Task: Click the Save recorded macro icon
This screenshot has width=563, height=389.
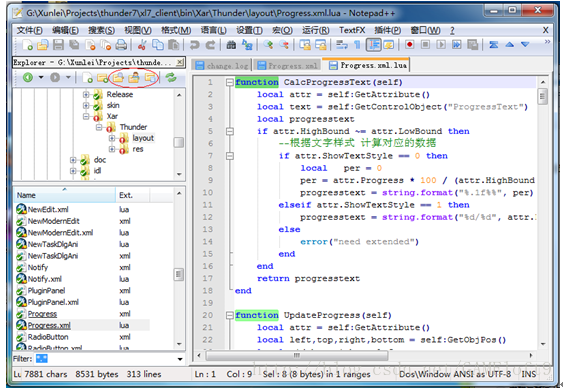Action: pyautogui.click(x=473, y=45)
